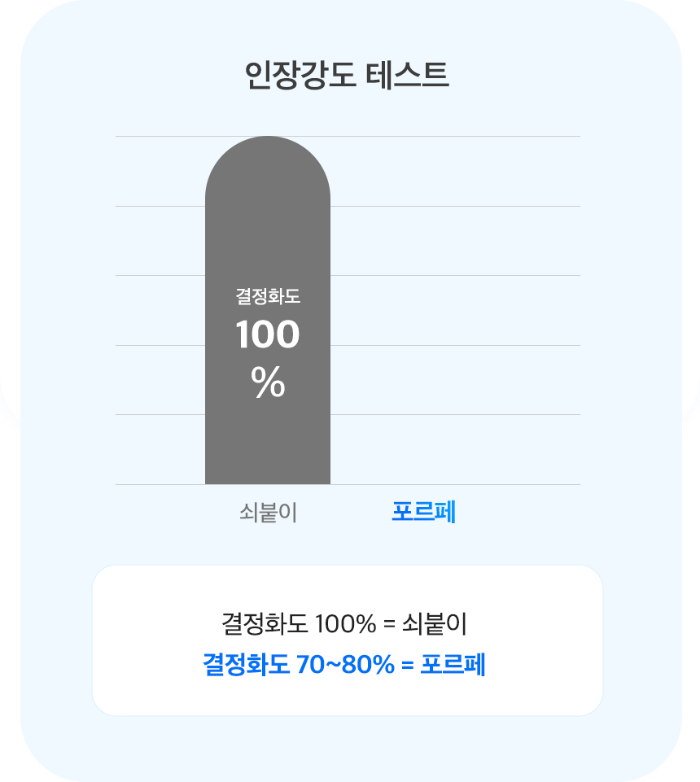
Task: Click the 70~80% figure in blue text
Action: pyautogui.click(x=345, y=664)
